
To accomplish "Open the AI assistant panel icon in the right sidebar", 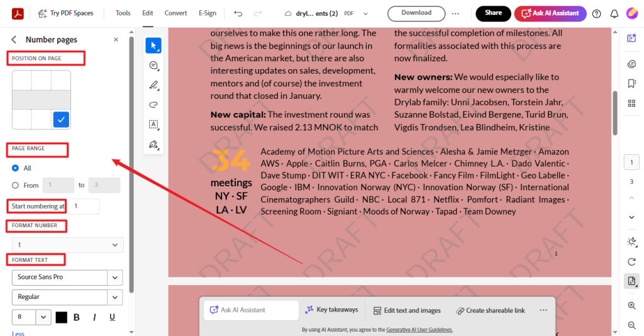I will (631, 38).
